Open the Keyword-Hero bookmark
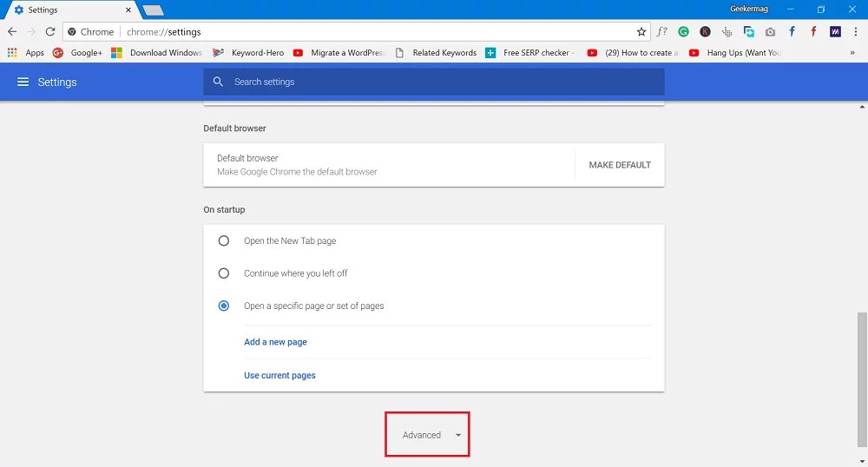 [x=248, y=53]
